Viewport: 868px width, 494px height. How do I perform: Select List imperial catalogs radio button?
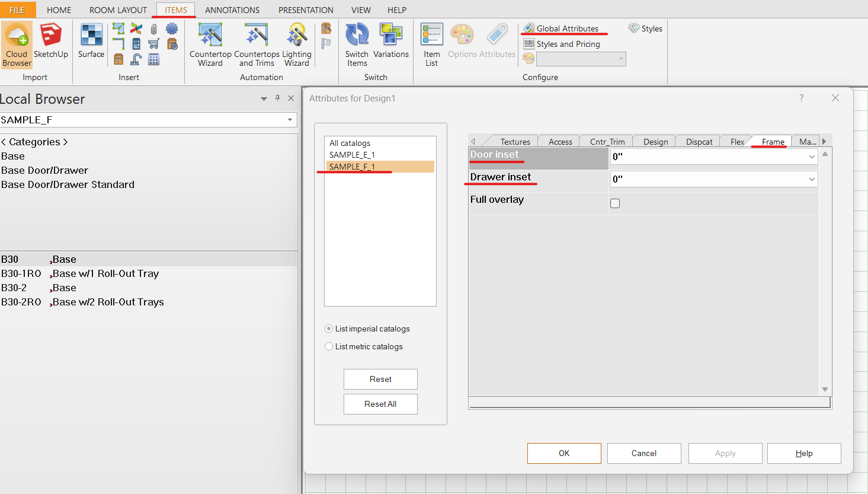[329, 329]
